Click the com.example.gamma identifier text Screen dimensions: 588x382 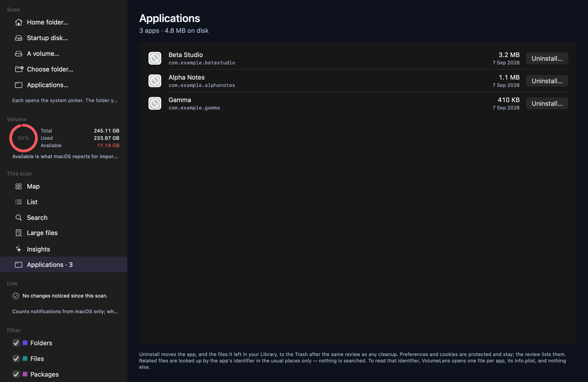(x=194, y=108)
